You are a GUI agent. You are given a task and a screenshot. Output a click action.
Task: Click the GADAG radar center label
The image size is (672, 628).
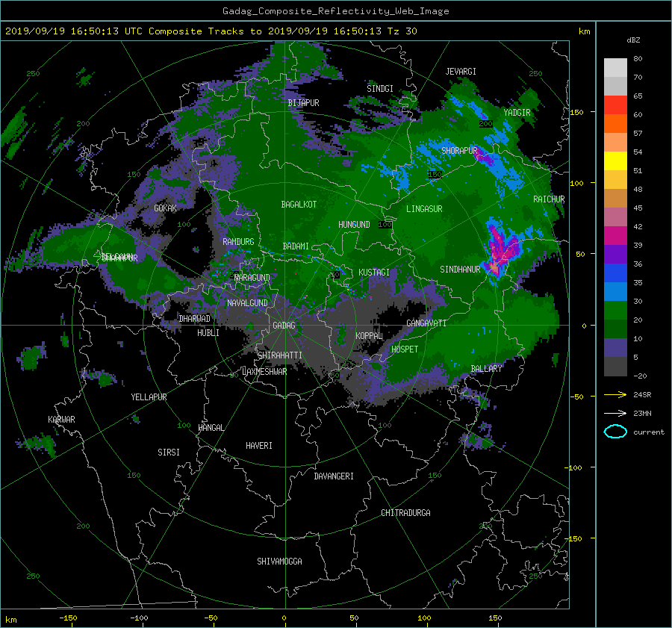tap(284, 326)
